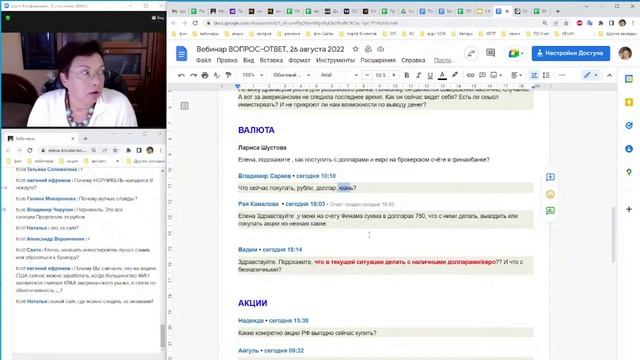Open the Правка menu
Image resolution: width=640 pixels, height=360 pixels.
click(x=227, y=60)
